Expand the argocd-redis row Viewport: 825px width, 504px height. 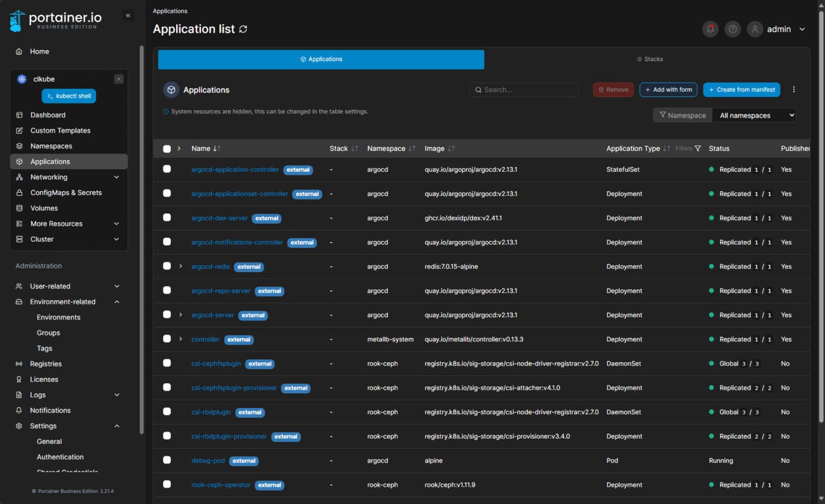click(x=180, y=266)
